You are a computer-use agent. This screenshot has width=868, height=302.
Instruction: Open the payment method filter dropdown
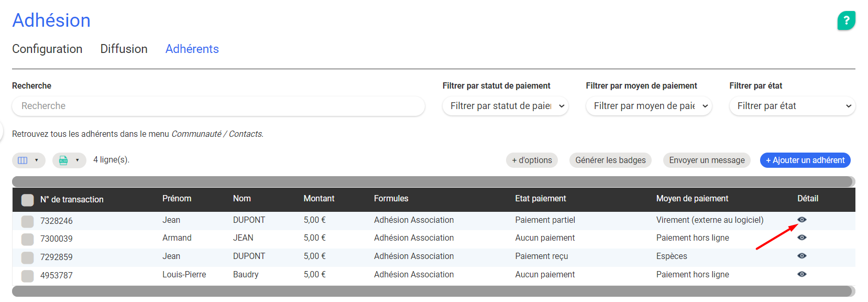pos(649,106)
